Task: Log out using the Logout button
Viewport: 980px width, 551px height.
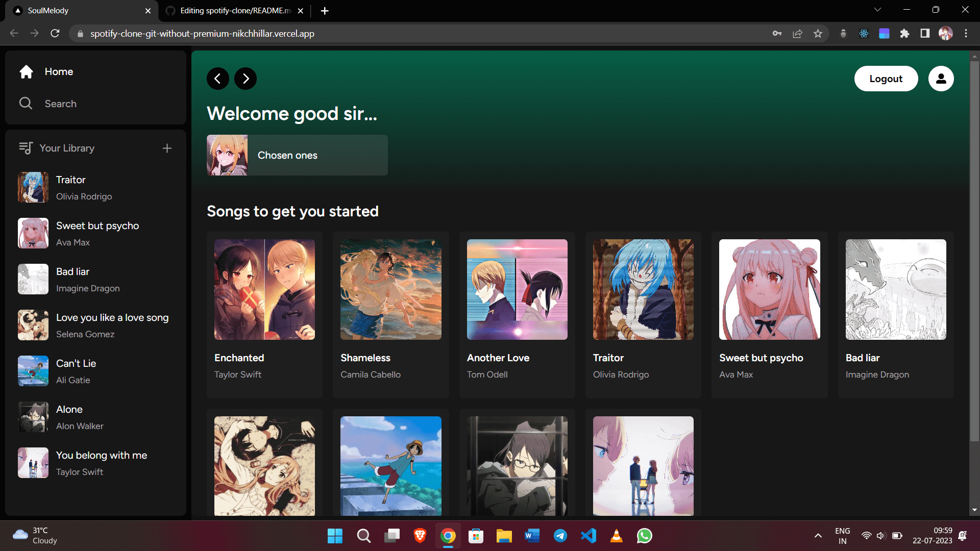Action: point(886,79)
